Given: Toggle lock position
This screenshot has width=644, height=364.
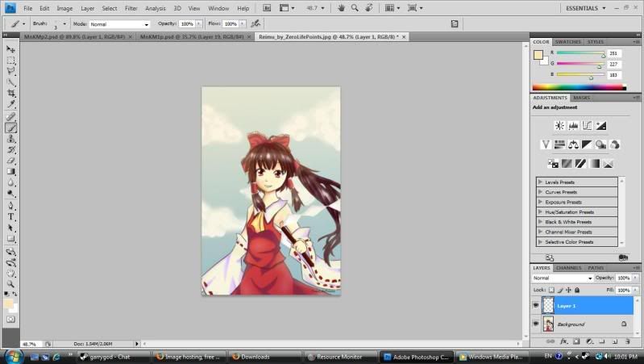Looking at the screenshot, I should [x=568, y=290].
